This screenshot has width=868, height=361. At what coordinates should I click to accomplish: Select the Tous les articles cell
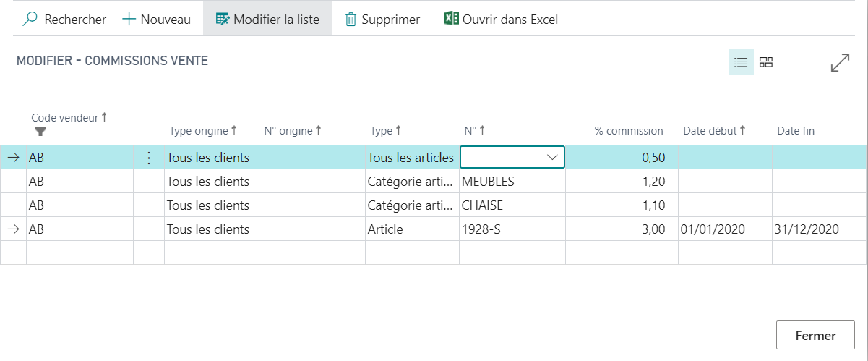click(x=412, y=157)
